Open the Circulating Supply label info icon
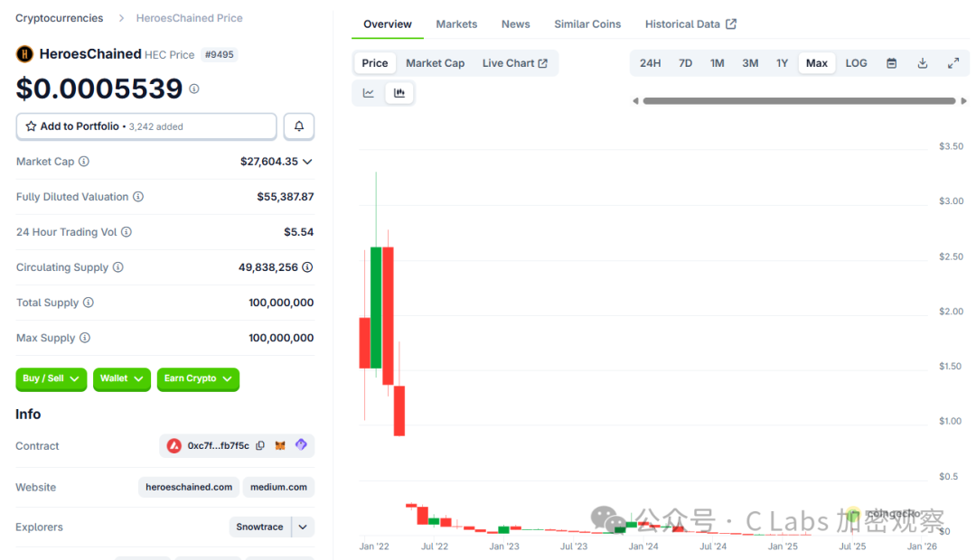The image size is (976, 560). [118, 267]
